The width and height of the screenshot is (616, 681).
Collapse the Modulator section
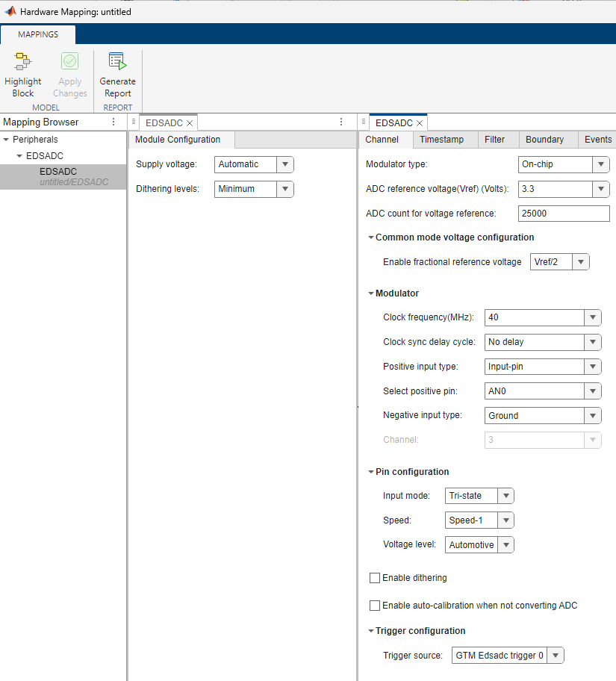(371, 293)
